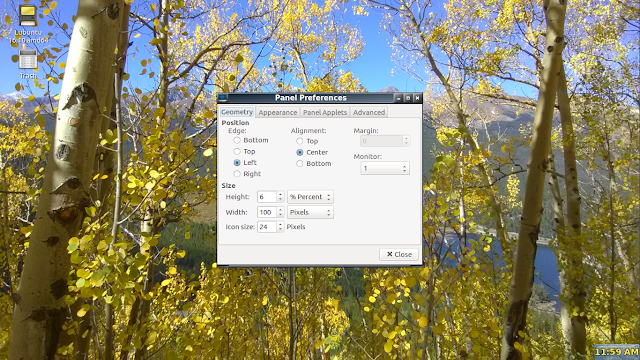Open the Width unit Pixels dropdown
This screenshot has height=360, width=640.
click(x=310, y=212)
